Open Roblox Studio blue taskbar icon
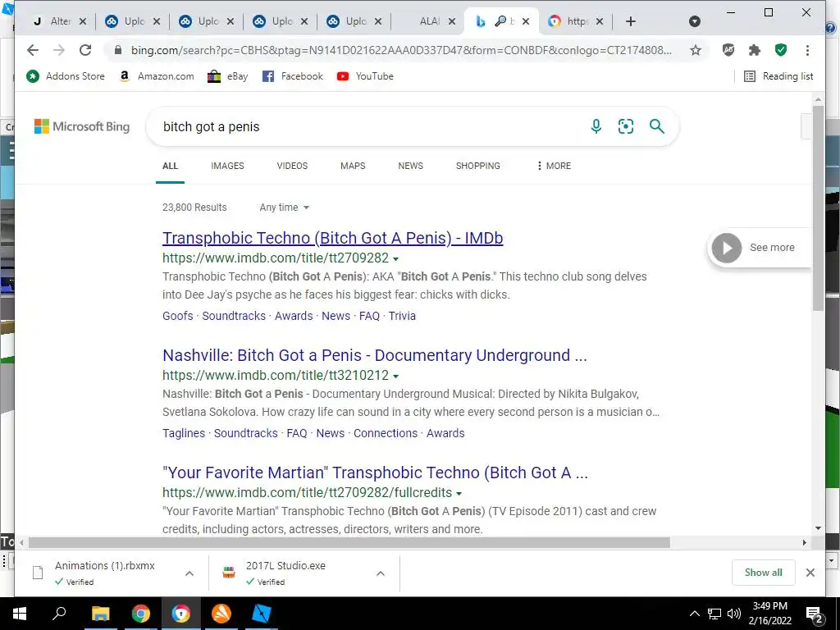Viewport: 840px width, 630px height. click(262, 614)
